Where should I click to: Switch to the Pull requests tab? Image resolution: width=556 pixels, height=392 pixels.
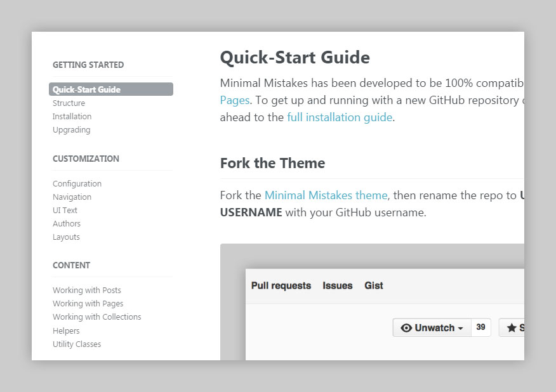pos(281,285)
